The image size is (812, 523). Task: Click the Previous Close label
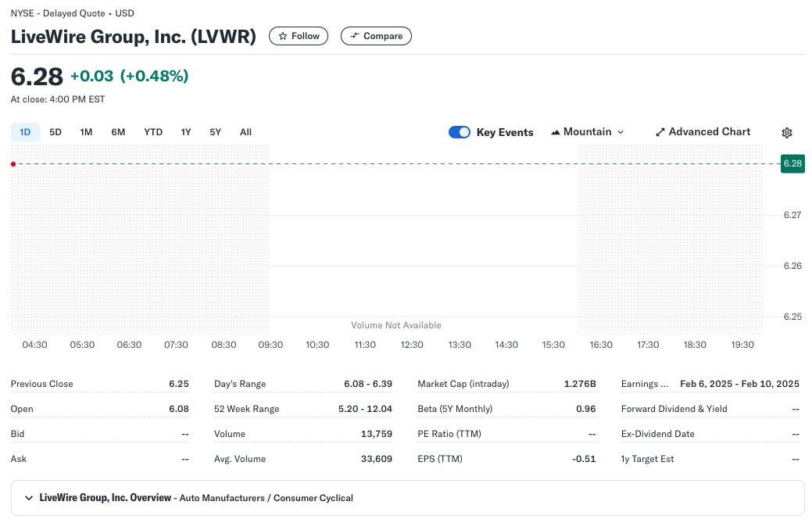(x=42, y=384)
